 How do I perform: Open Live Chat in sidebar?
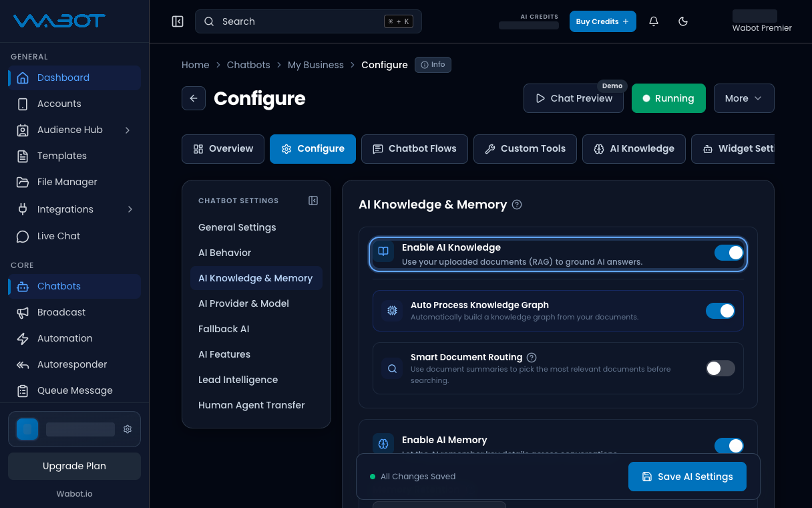tap(75, 236)
